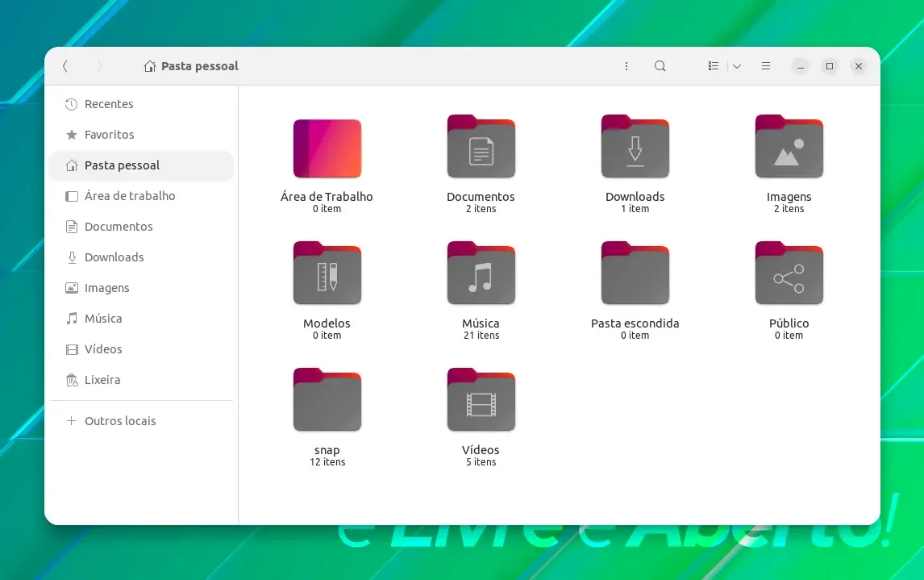The height and width of the screenshot is (580, 924).
Task: Click the Pasta pessoal path bar
Action: pyautogui.click(x=191, y=66)
